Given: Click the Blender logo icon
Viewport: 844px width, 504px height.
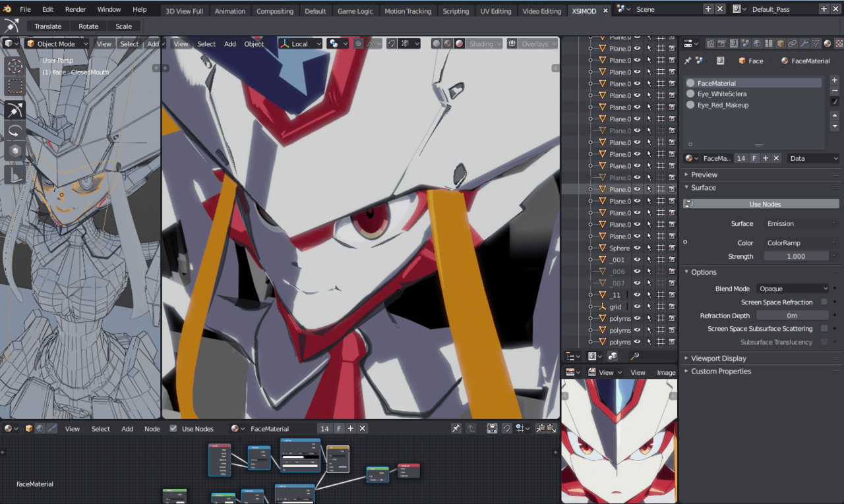Looking at the screenshot, I should tap(7, 9).
